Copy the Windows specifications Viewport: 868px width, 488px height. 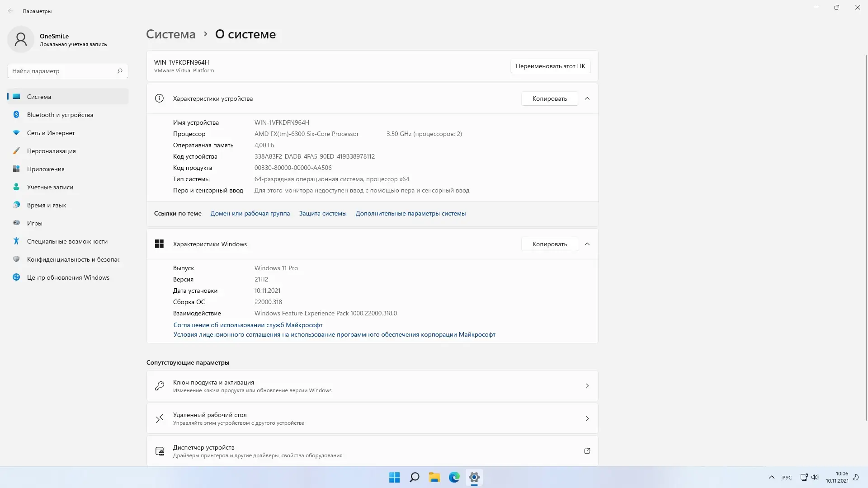click(549, 244)
